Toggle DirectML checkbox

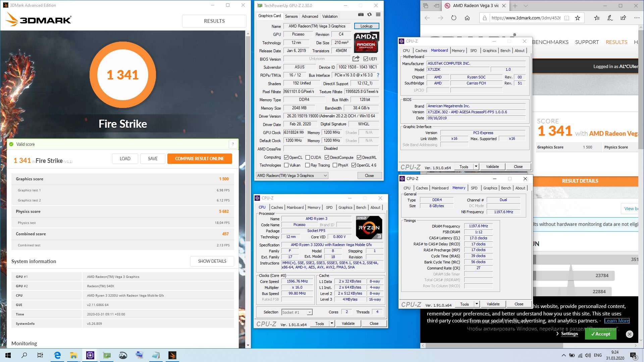pos(359,158)
